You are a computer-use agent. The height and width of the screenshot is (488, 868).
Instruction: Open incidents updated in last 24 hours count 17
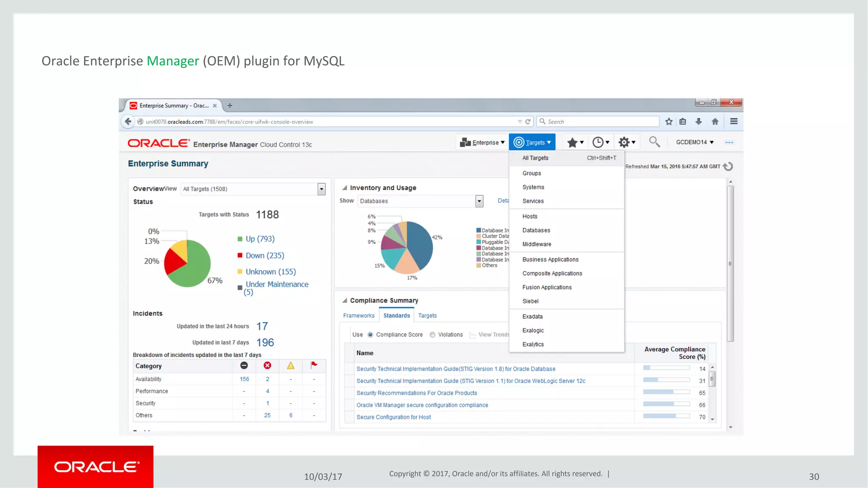point(262,326)
